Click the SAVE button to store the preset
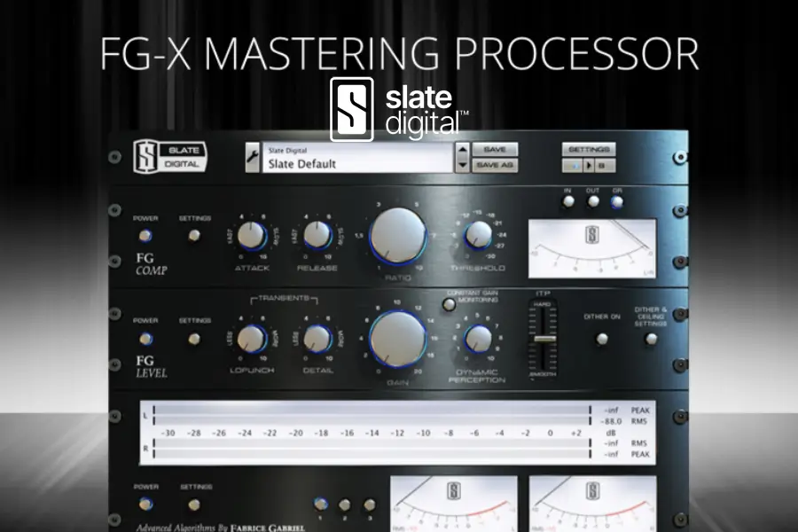The width and height of the screenshot is (798, 532). (496, 149)
